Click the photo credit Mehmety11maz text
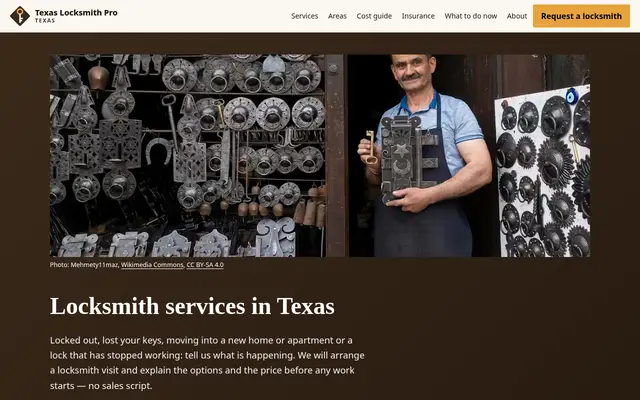The image size is (640, 400). (94, 264)
